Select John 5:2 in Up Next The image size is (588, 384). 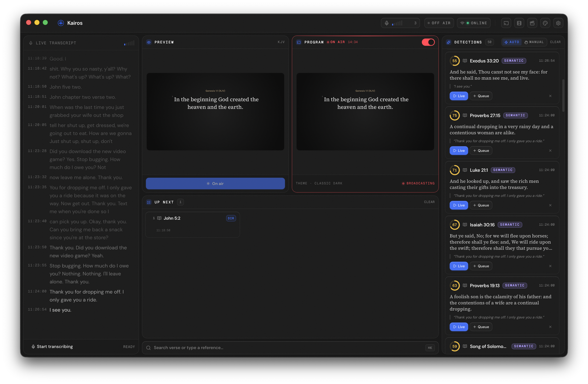pyautogui.click(x=192, y=225)
